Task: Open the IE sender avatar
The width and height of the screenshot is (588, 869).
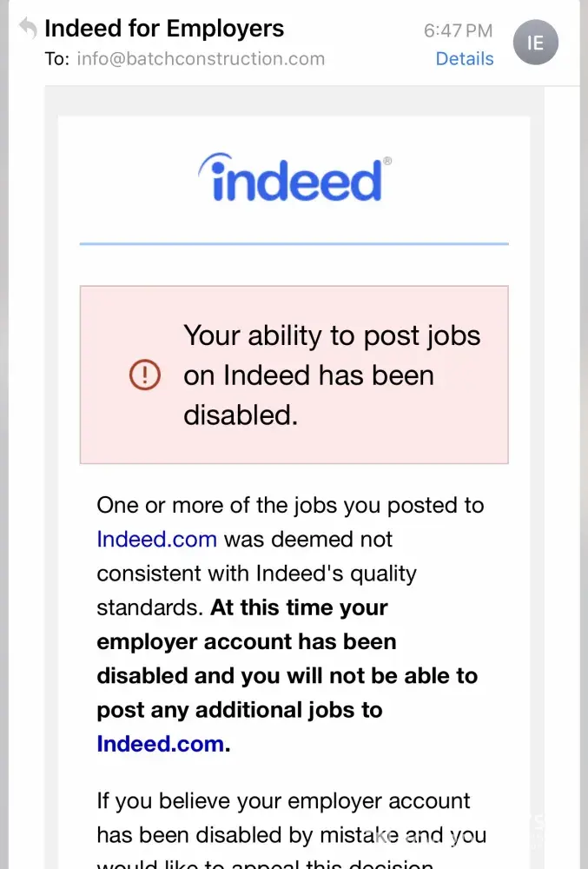Action: [x=535, y=42]
